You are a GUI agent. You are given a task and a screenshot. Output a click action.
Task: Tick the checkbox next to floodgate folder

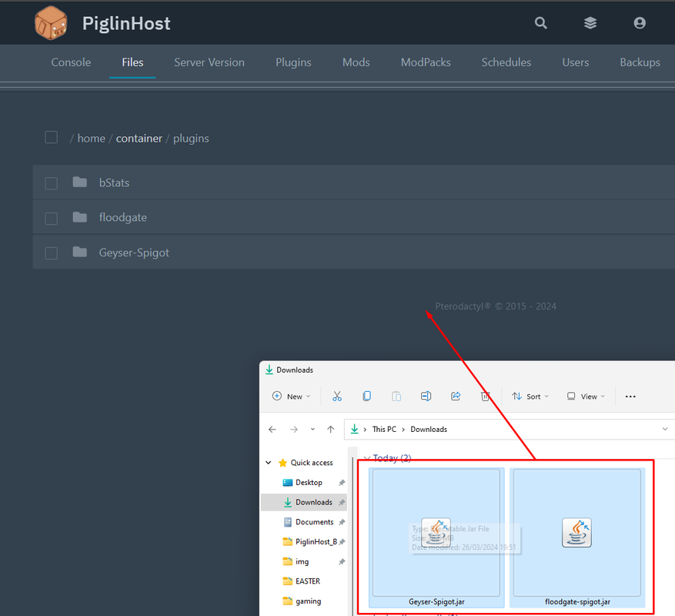coord(52,218)
